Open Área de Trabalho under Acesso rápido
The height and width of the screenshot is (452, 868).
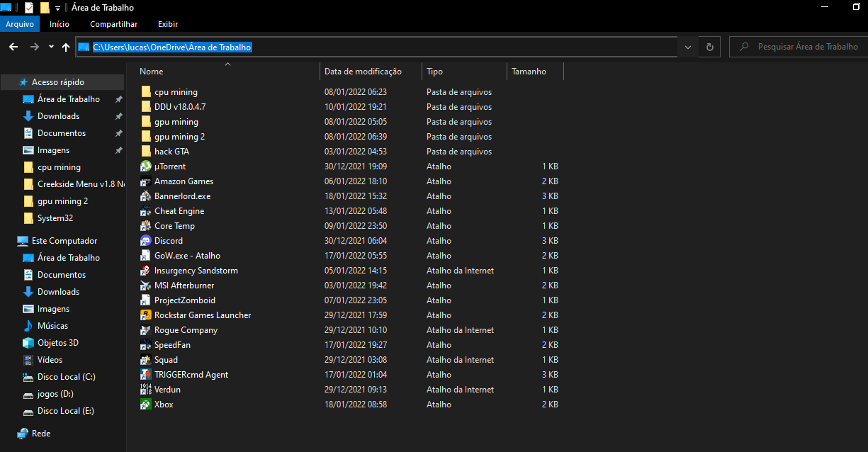click(x=69, y=99)
